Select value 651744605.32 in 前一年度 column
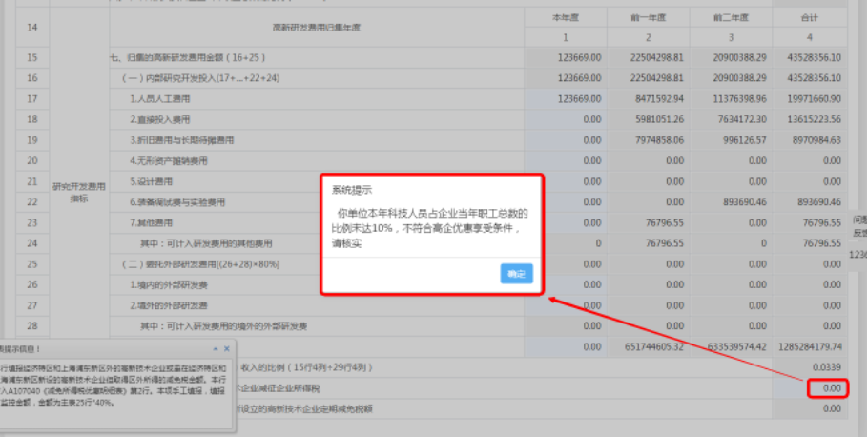The height and width of the screenshot is (438, 868). [x=654, y=347]
